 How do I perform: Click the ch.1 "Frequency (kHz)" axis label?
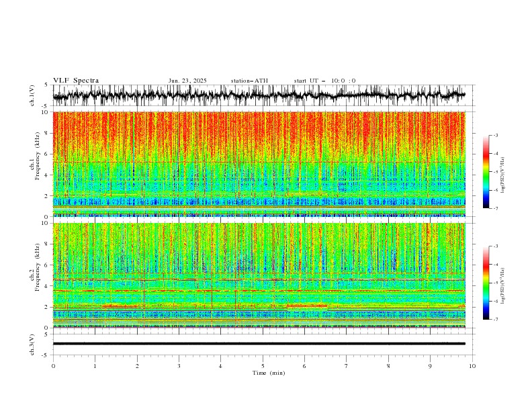pyautogui.click(x=38, y=156)
